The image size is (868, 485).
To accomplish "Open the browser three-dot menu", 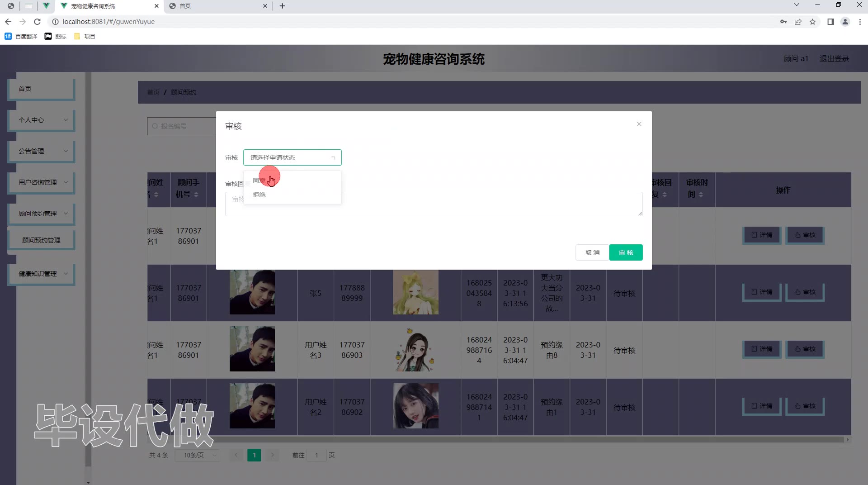I will pyautogui.click(x=860, y=22).
